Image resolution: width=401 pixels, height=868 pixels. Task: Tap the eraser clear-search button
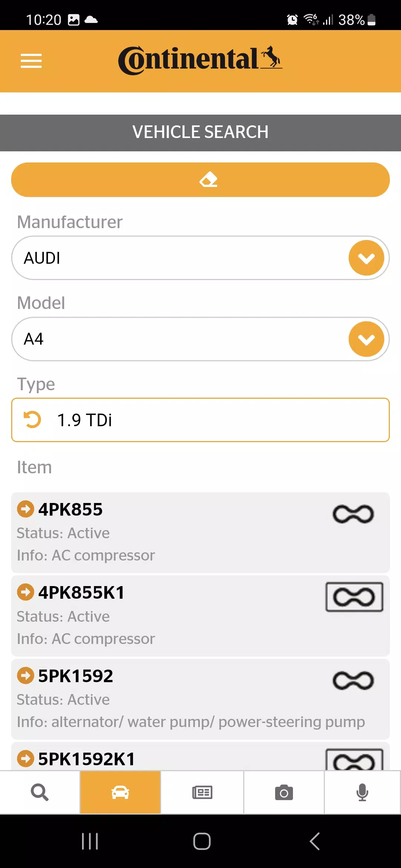(200, 180)
